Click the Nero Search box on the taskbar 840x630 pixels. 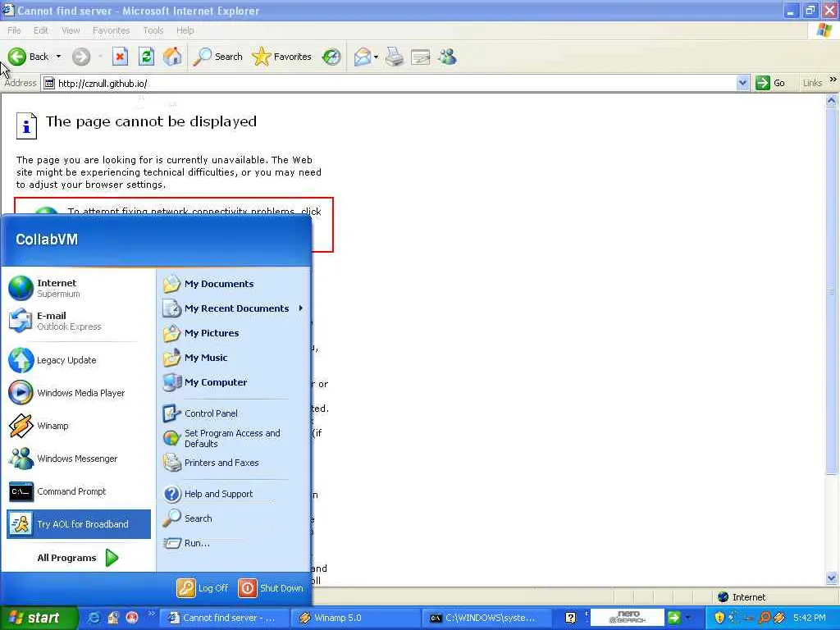click(627, 617)
